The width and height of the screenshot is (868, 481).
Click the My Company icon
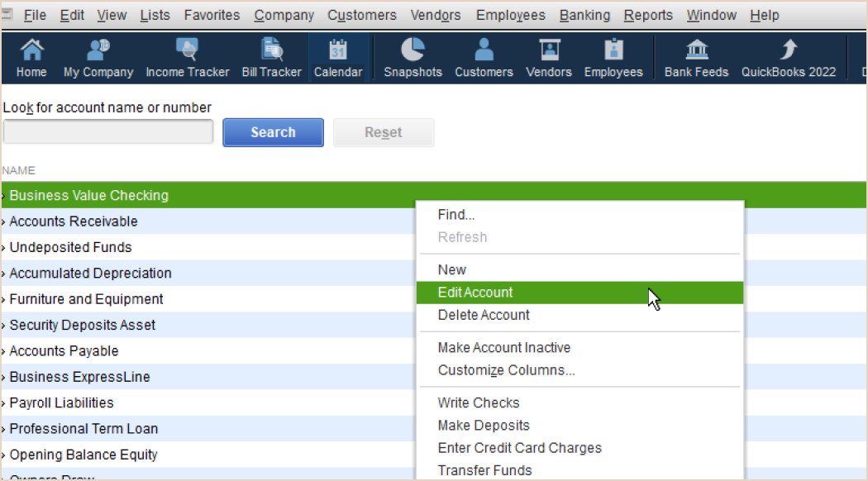(x=98, y=51)
